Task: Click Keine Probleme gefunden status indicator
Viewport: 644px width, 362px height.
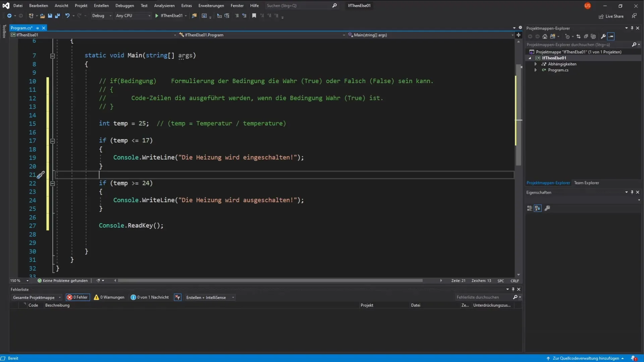Action: [62, 281]
